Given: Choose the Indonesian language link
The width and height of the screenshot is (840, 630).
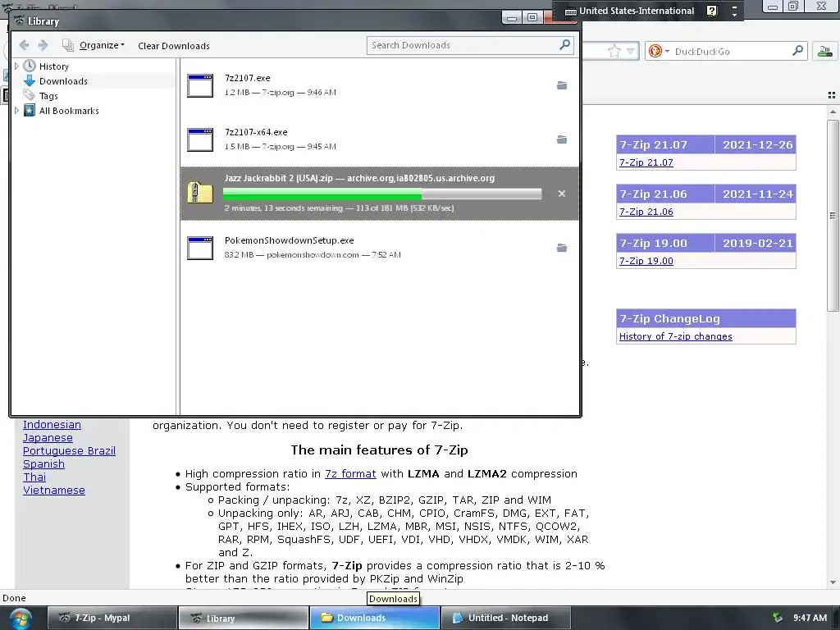Looking at the screenshot, I should 52,425.
